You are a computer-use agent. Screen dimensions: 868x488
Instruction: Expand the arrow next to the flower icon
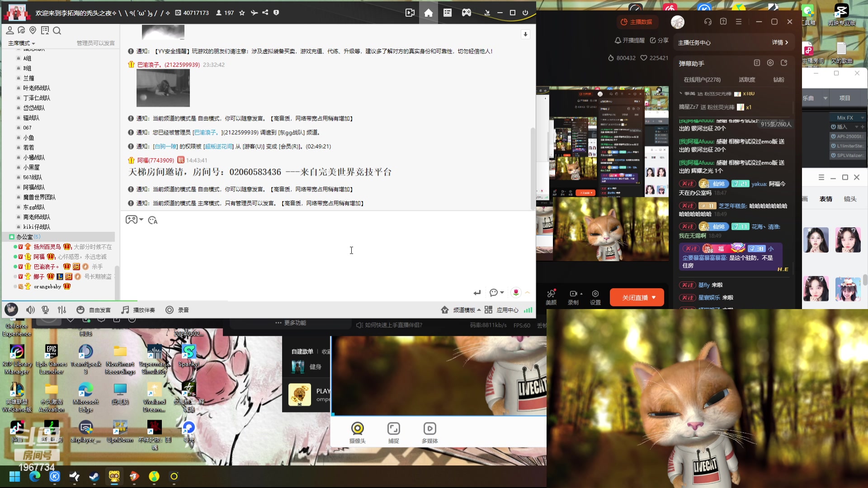[527, 292]
